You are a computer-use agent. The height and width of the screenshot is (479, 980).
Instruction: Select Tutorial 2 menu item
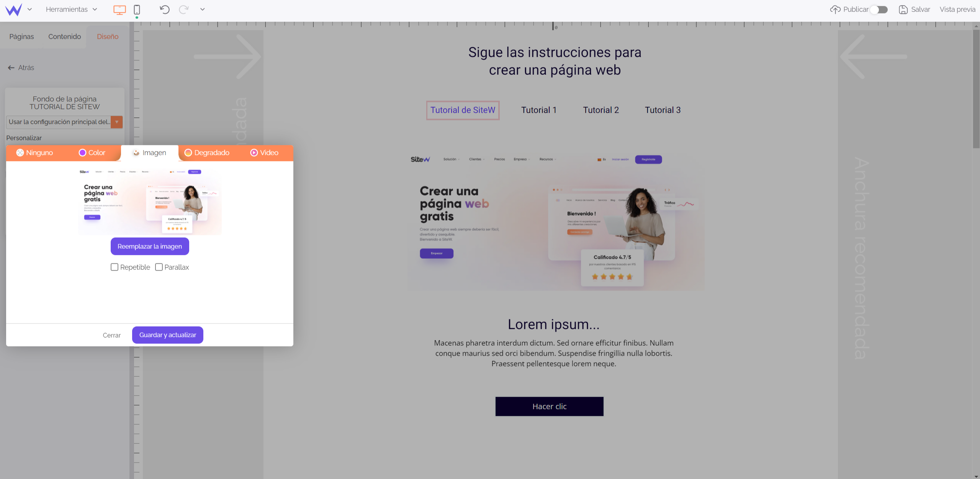(601, 110)
